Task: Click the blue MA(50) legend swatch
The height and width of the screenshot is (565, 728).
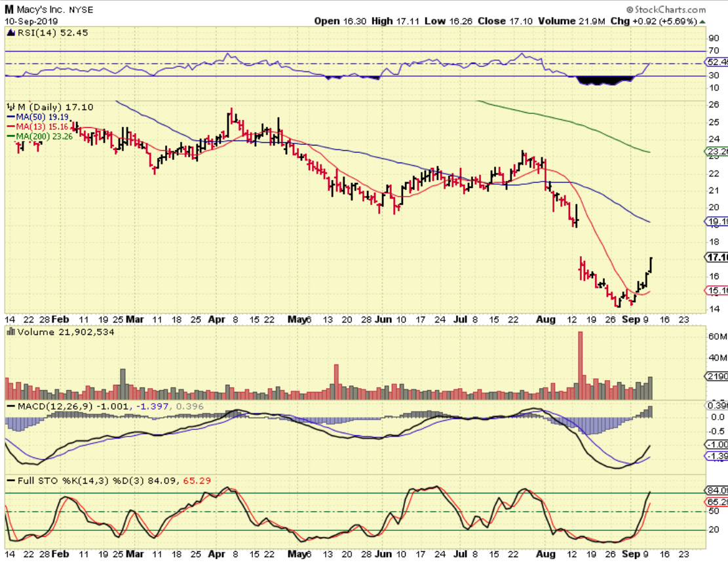Action: pyautogui.click(x=11, y=117)
